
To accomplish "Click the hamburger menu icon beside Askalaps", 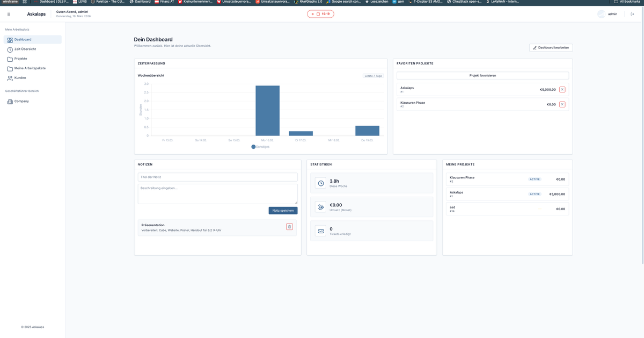I will [9, 14].
